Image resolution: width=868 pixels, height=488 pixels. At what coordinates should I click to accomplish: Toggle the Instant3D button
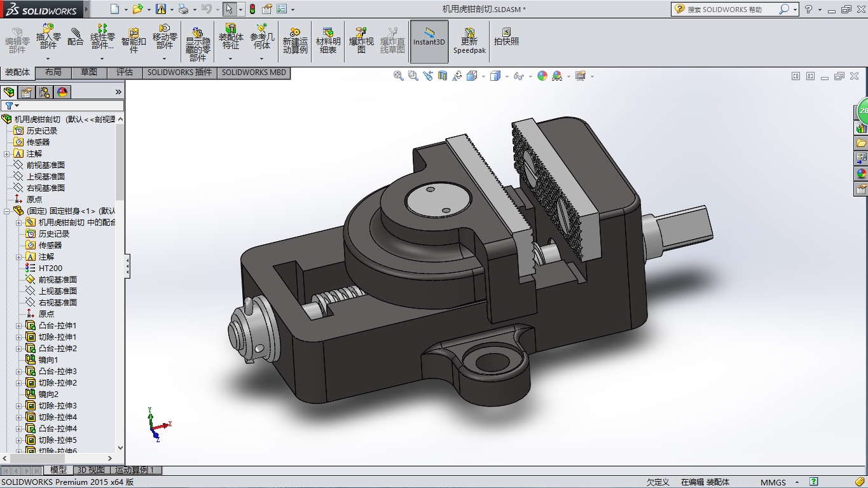point(429,41)
